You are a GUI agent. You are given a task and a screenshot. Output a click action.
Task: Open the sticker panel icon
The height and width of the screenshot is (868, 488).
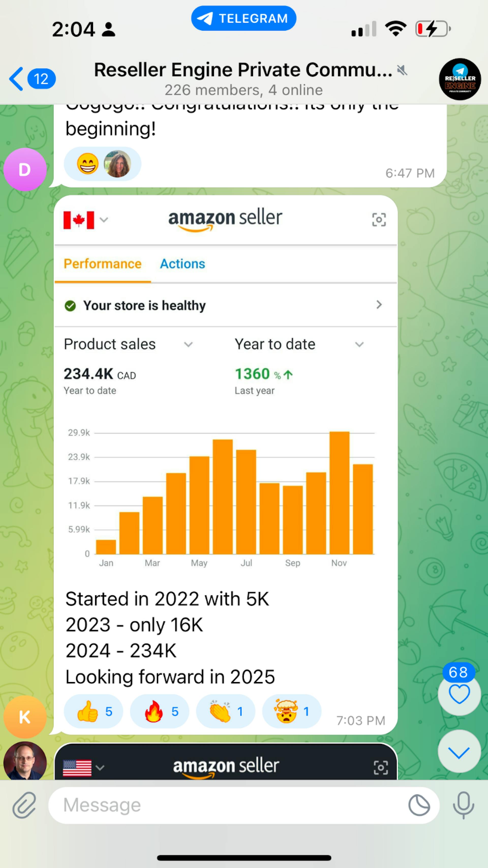pyautogui.click(x=419, y=805)
